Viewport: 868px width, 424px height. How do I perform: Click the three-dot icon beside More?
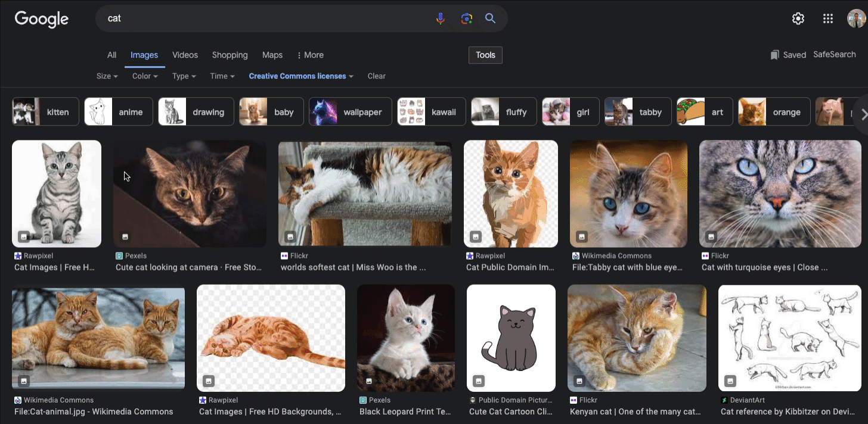(x=299, y=55)
